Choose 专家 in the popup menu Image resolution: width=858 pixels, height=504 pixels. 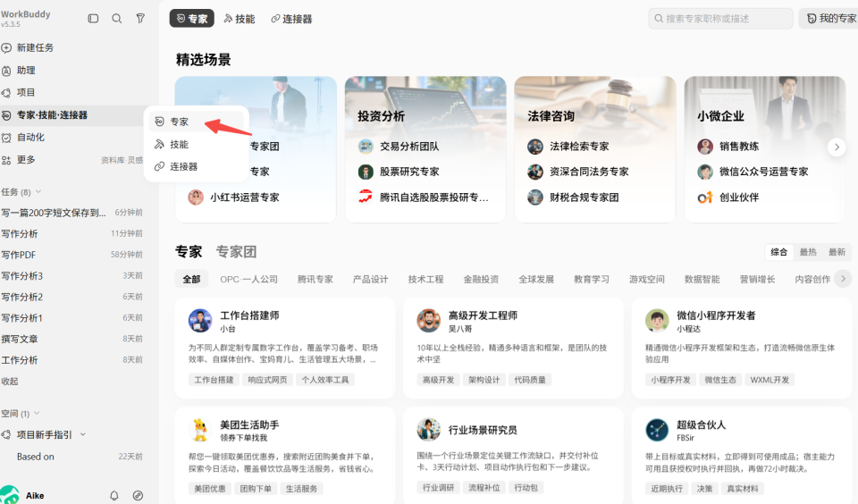pos(196,122)
